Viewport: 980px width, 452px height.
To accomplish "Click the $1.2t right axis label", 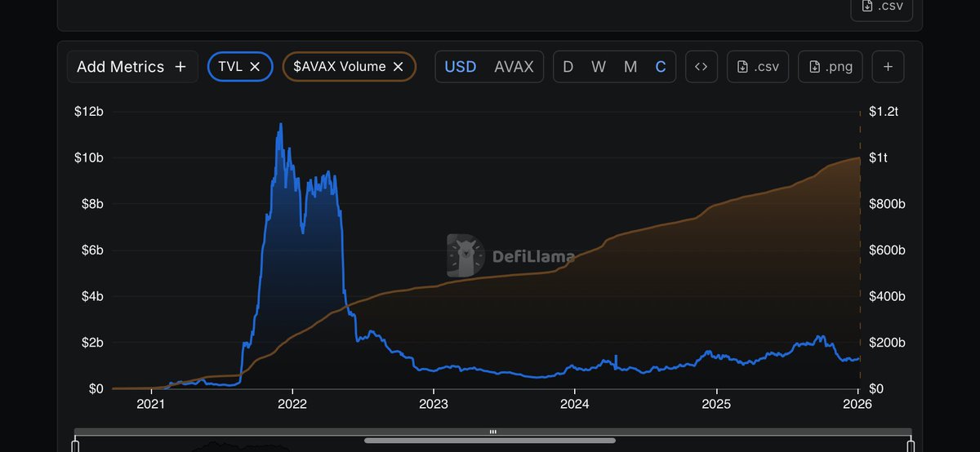I will click(x=882, y=111).
